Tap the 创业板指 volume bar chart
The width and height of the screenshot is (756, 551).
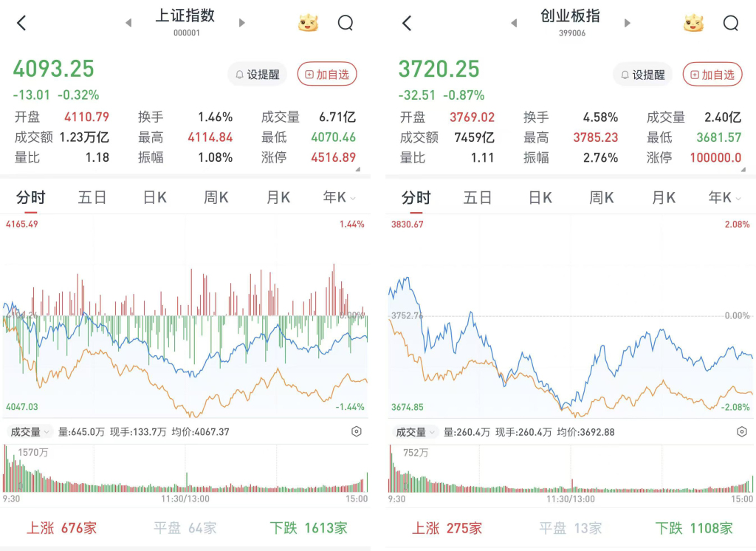click(568, 473)
